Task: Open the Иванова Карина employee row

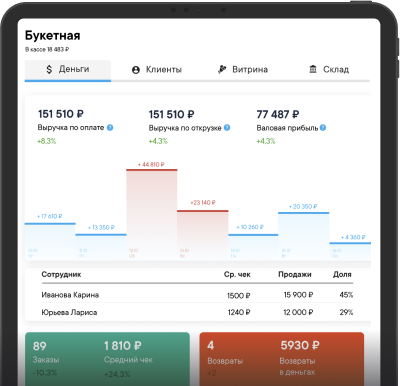Action: 197,295
